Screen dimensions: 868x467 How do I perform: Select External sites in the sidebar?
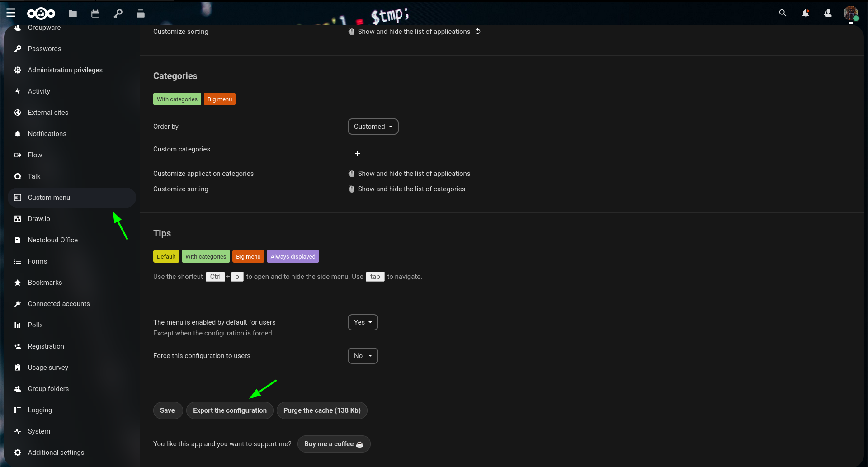coord(48,113)
